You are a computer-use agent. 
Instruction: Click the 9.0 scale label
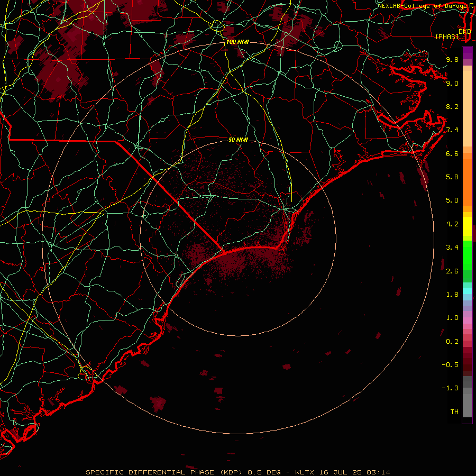click(x=452, y=83)
